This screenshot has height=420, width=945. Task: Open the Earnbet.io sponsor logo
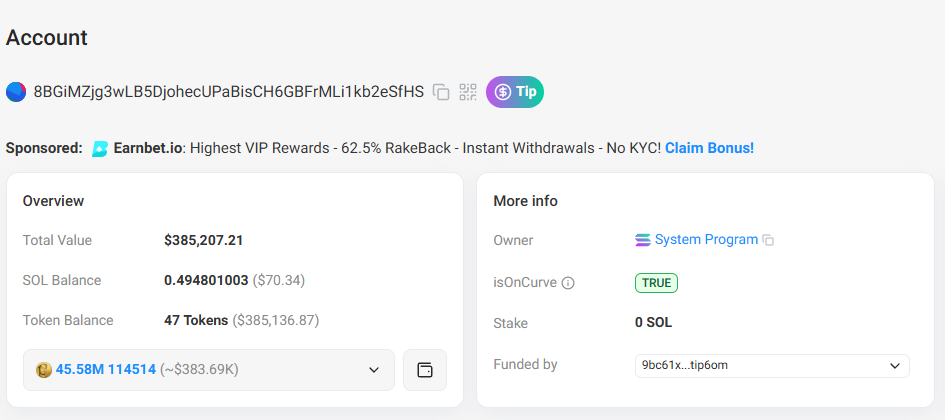click(100, 148)
